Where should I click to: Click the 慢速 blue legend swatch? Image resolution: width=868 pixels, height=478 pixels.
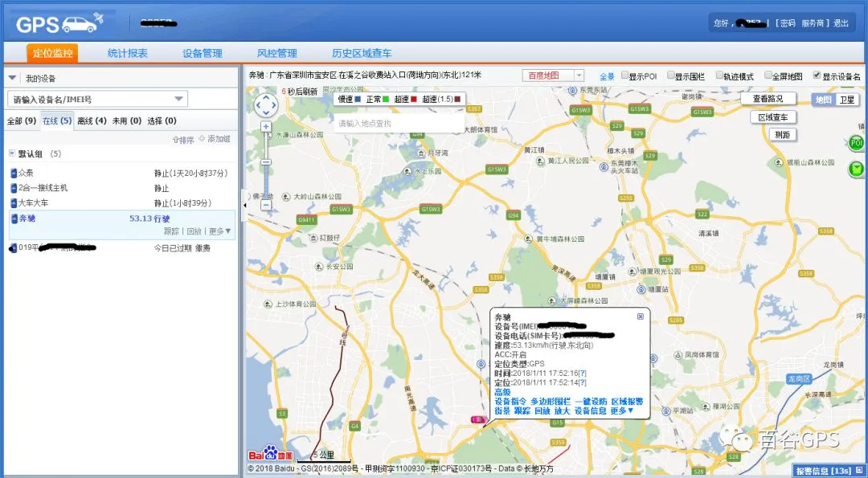[358, 100]
